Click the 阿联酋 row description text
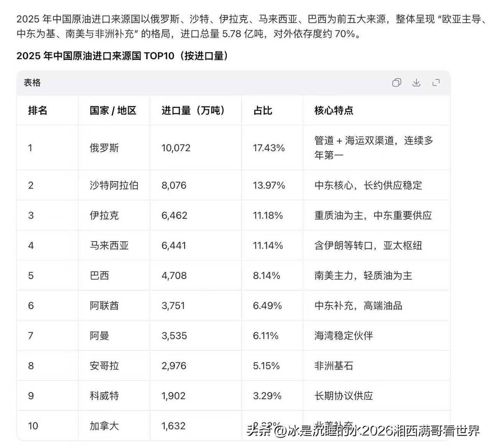Screen dimensions: 491x448 (359, 305)
